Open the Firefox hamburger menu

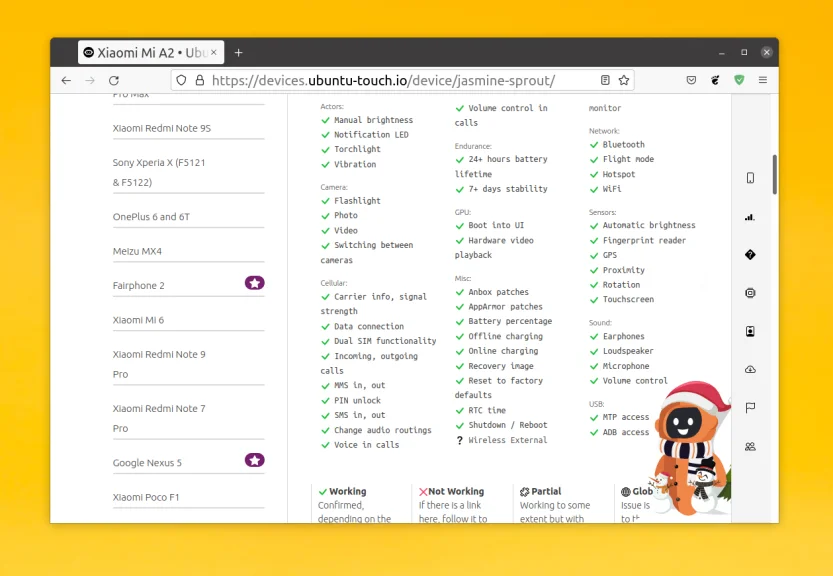coord(763,80)
